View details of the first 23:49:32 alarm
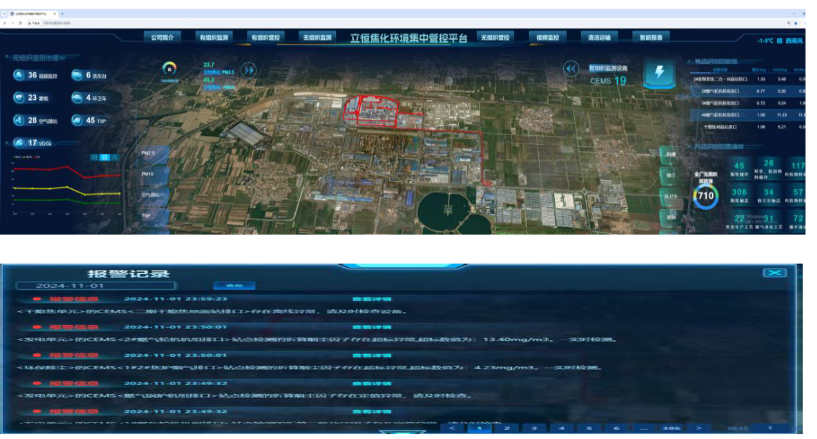Screen dimensions: 817x439 372,383
